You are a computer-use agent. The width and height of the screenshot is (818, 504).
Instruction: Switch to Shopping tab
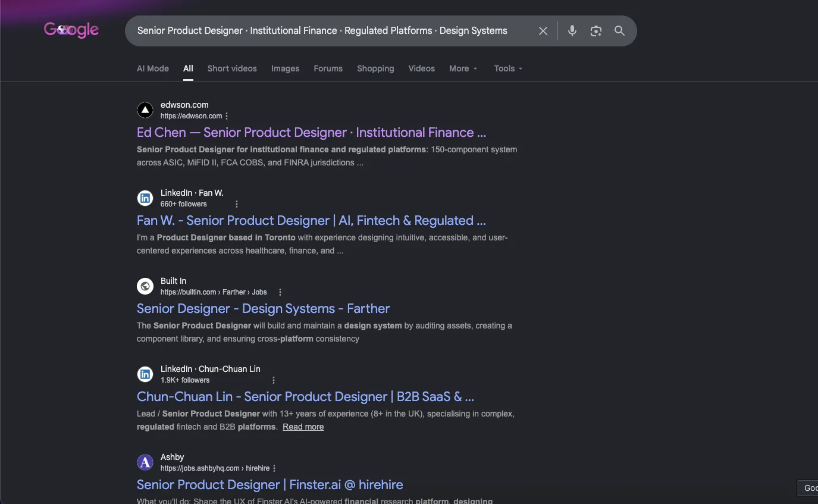[375, 68]
